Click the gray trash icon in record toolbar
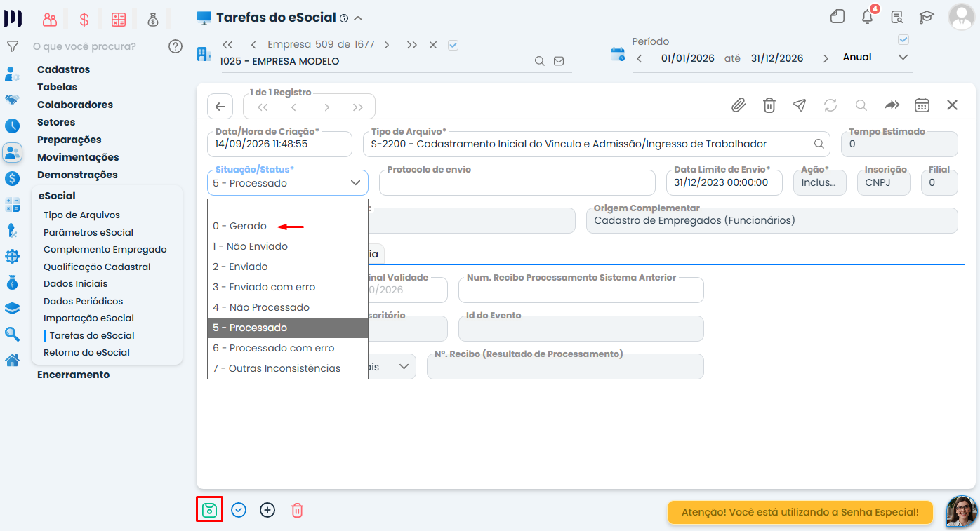This screenshot has height=531, width=980. [769, 105]
